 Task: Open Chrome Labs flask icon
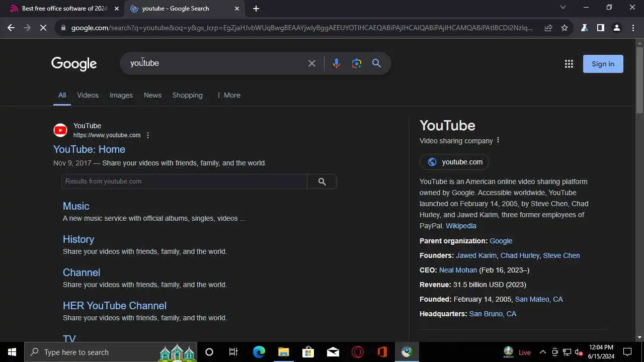tap(584, 28)
